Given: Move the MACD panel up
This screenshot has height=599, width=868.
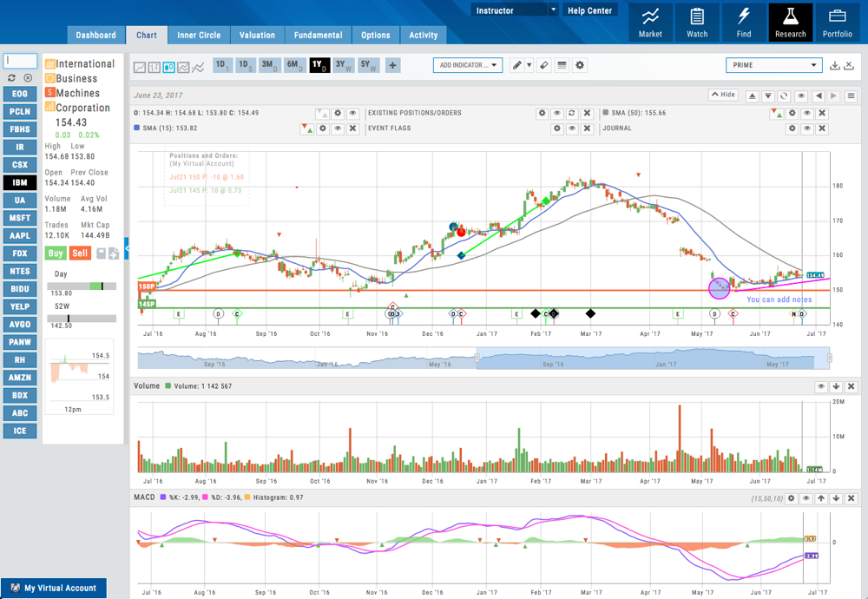Looking at the screenshot, I should point(821,498).
